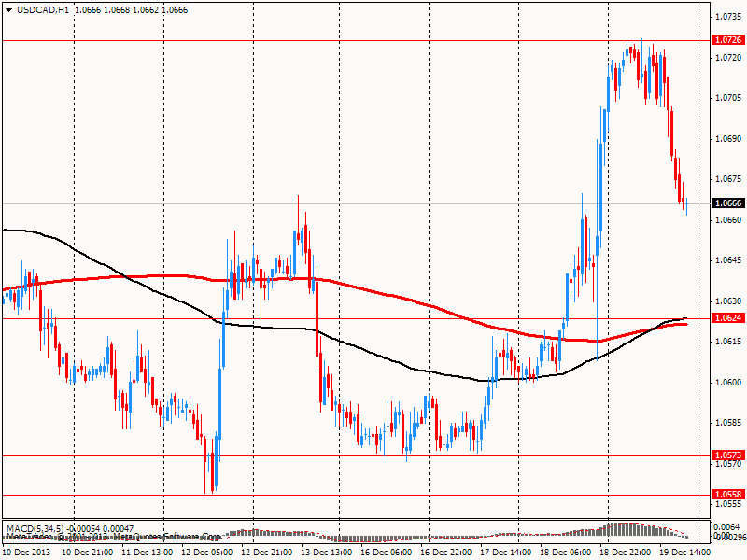The image size is (747, 560).
Task: Click the USDCAD,H1 symbol title
Action: 43,10
